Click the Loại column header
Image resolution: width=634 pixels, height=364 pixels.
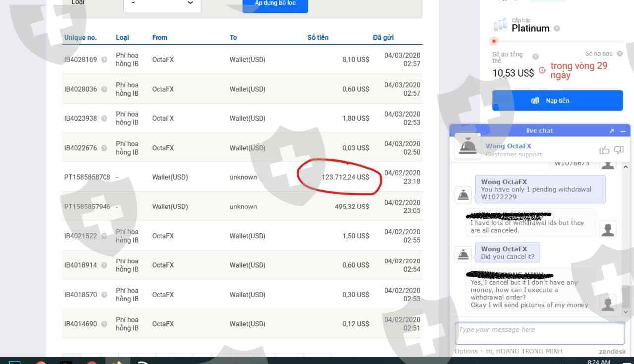coord(122,38)
